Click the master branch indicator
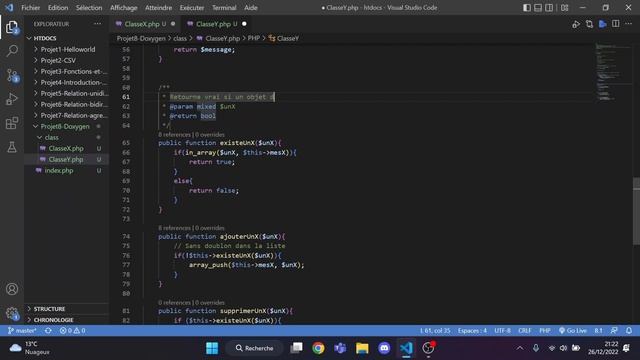640x360 pixels. coord(22,331)
